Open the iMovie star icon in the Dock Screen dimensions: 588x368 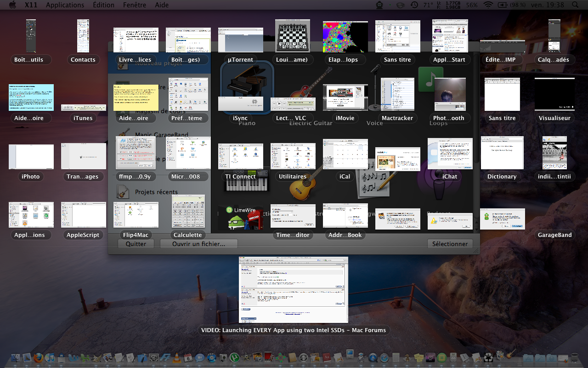pyautogui.click(x=246, y=357)
